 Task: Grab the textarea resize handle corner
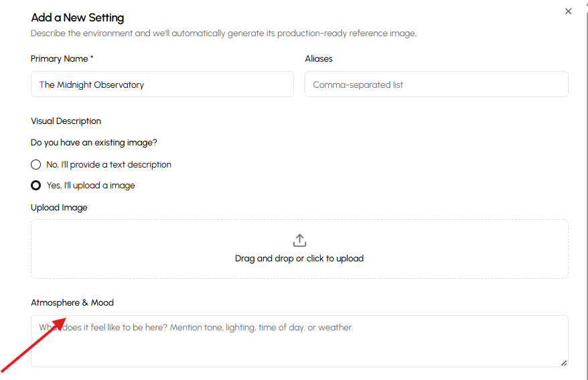point(563,363)
